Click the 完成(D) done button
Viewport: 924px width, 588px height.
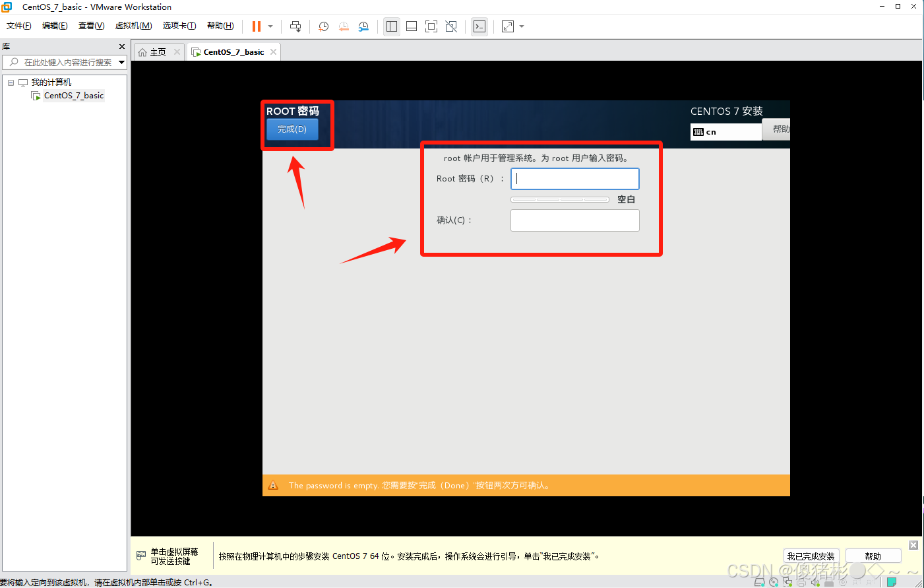tap(292, 129)
